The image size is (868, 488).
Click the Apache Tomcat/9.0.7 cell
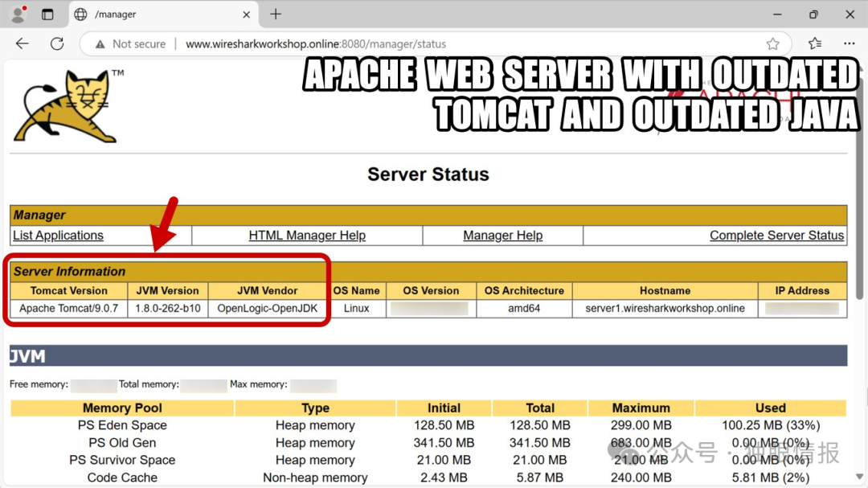coord(68,309)
